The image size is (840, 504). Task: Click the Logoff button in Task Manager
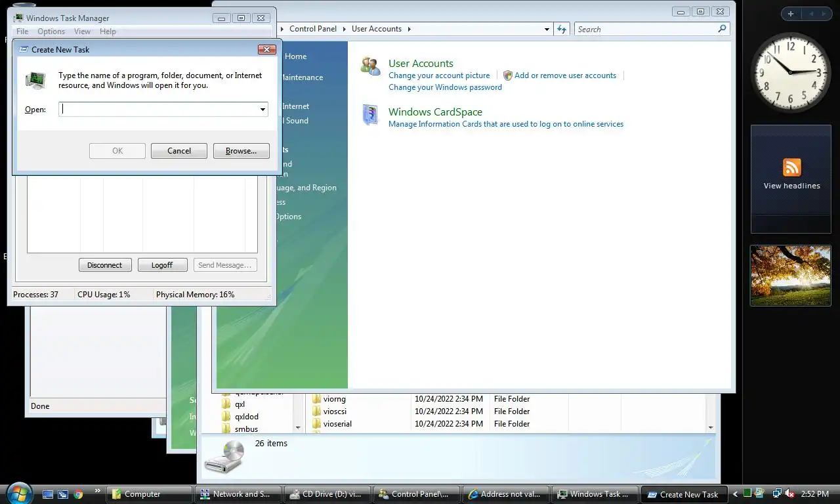pyautogui.click(x=162, y=265)
